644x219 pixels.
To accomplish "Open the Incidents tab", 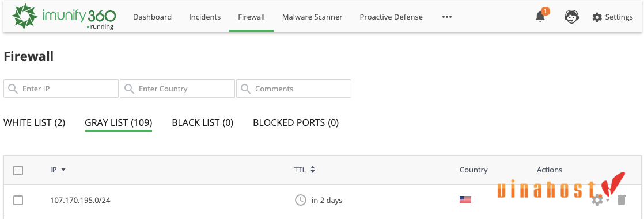I will [x=205, y=17].
